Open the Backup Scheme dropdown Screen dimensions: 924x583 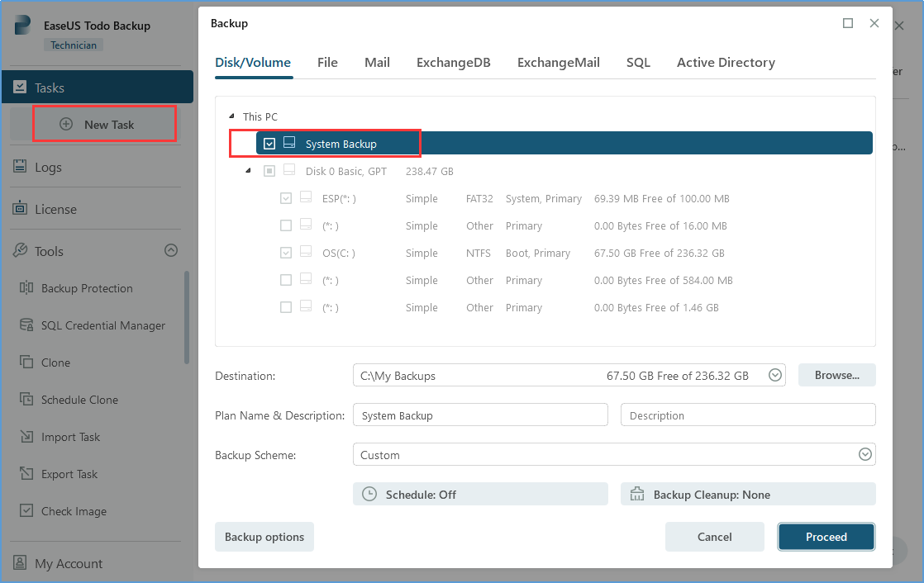click(x=864, y=454)
